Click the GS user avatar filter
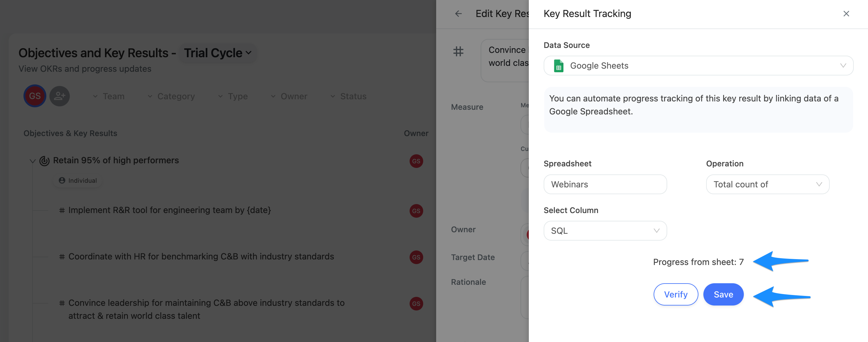The height and width of the screenshot is (342, 868). 35,96
